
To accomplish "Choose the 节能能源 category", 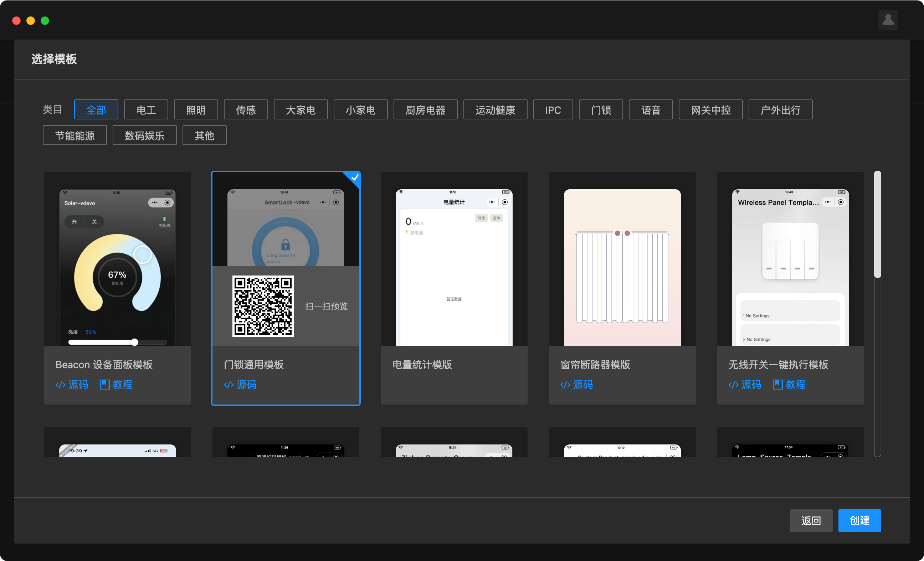I will coord(75,135).
